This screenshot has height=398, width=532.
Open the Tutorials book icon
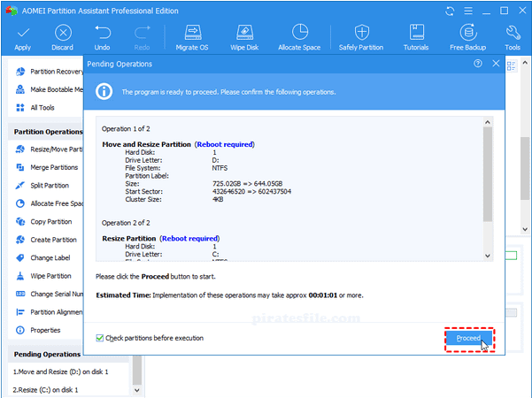(416, 33)
